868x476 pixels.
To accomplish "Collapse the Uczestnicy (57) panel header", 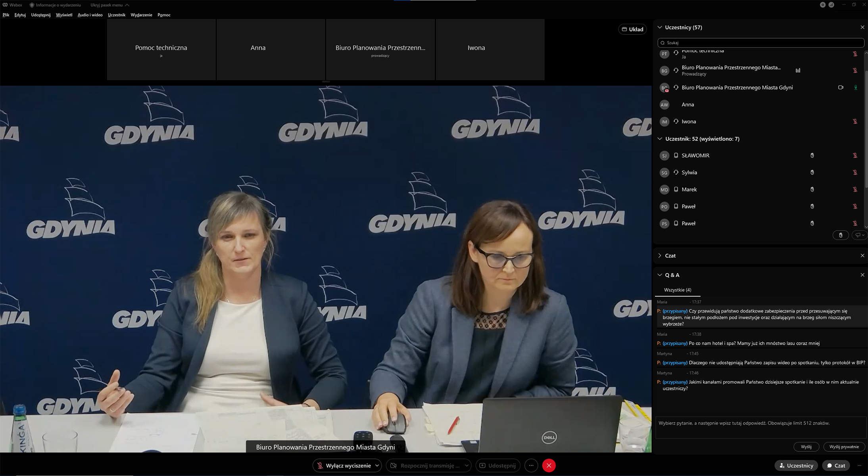I will click(x=659, y=27).
